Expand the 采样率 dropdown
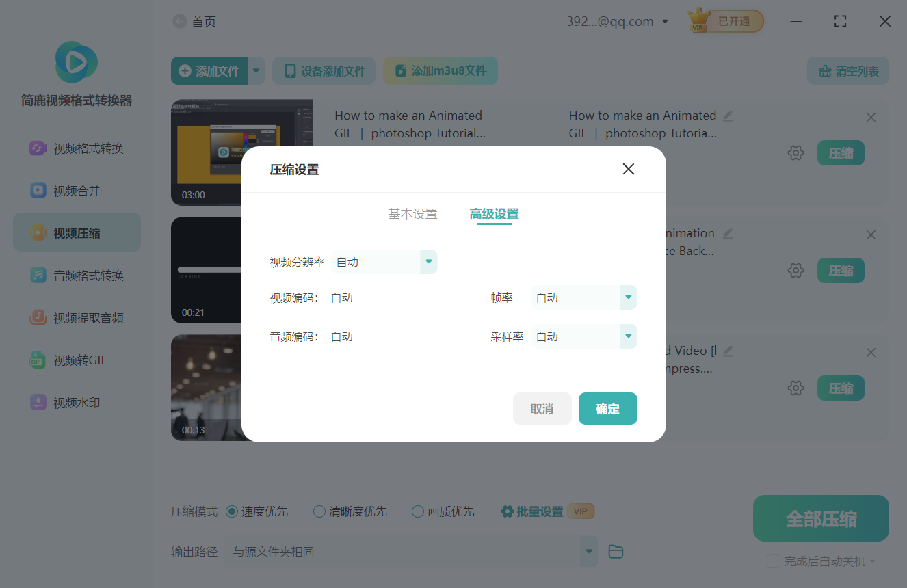The width and height of the screenshot is (907, 588). [x=627, y=336]
